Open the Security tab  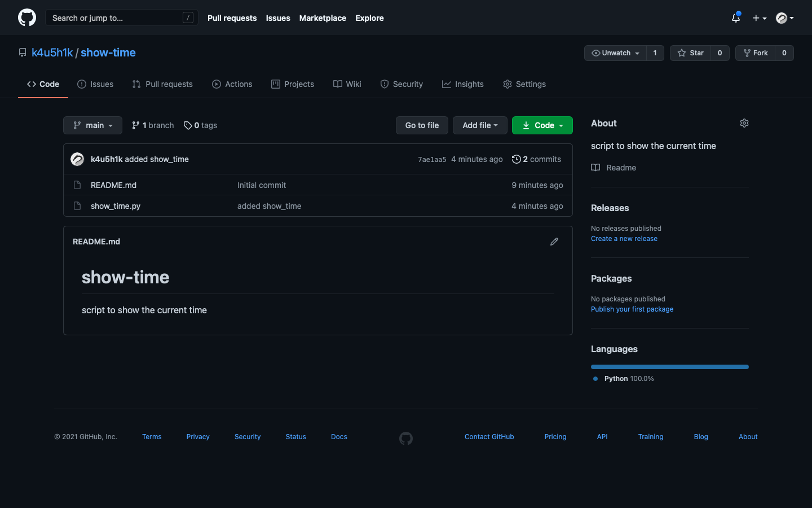[x=401, y=84]
